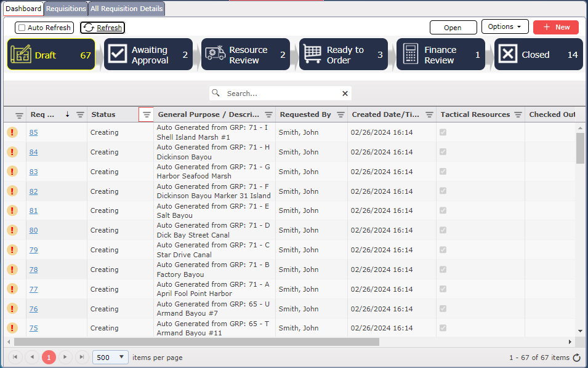Toggle Tactical Resources checkbox for requisition 80
The image size is (588, 368).
(x=443, y=230)
